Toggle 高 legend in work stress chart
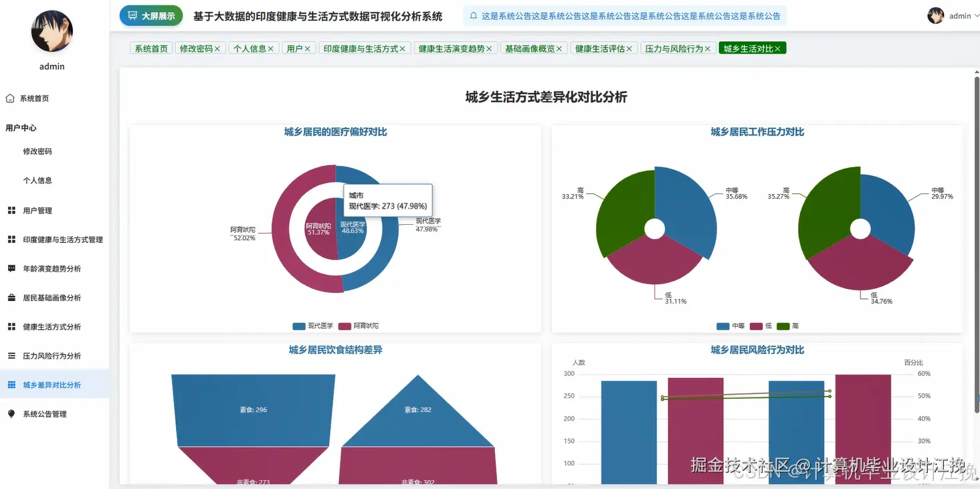 pyautogui.click(x=788, y=326)
